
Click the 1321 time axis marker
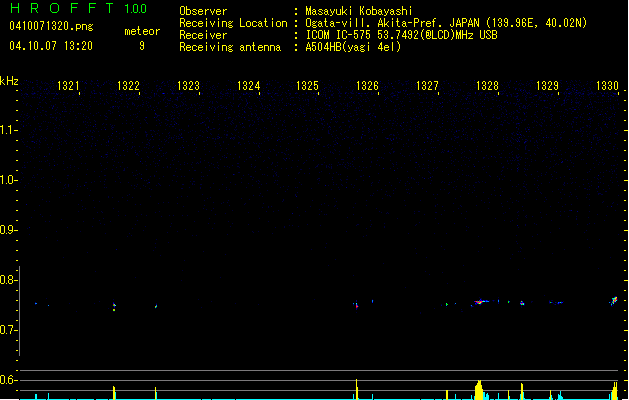(68, 86)
